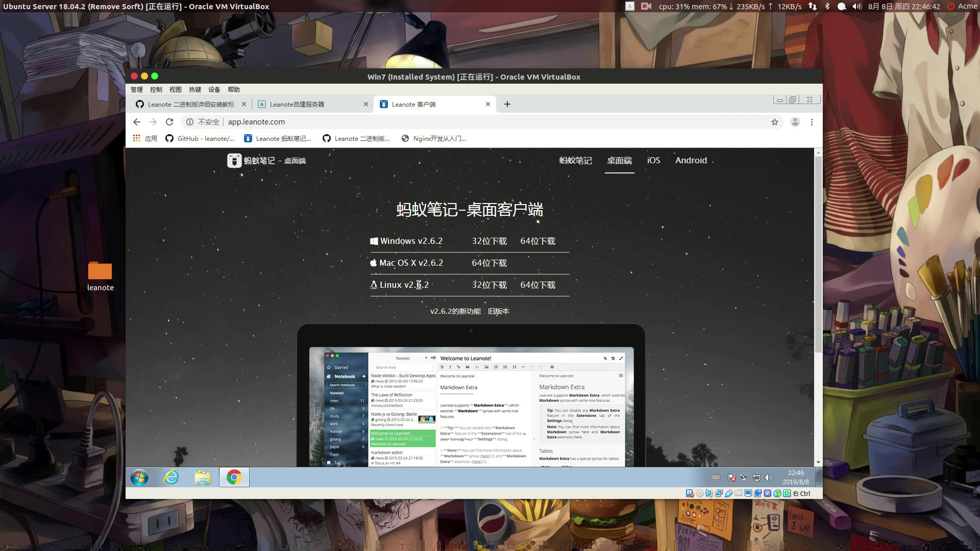Launch Internet Explorer from the taskbar

coord(171,478)
